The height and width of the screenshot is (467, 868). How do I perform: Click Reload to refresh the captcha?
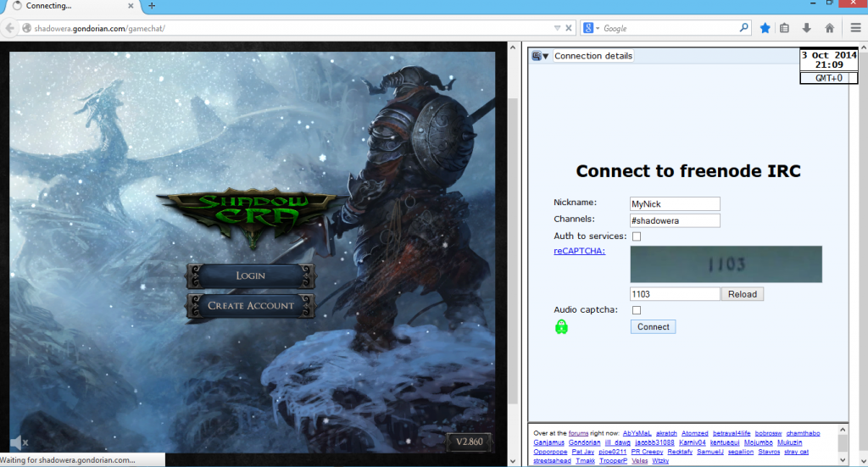[743, 294]
